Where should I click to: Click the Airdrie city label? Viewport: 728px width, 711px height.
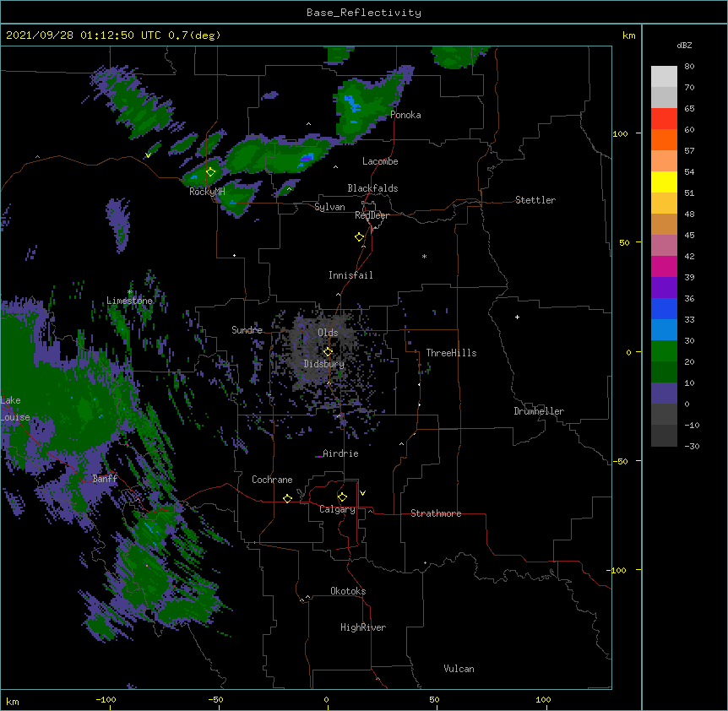click(x=340, y=453)
